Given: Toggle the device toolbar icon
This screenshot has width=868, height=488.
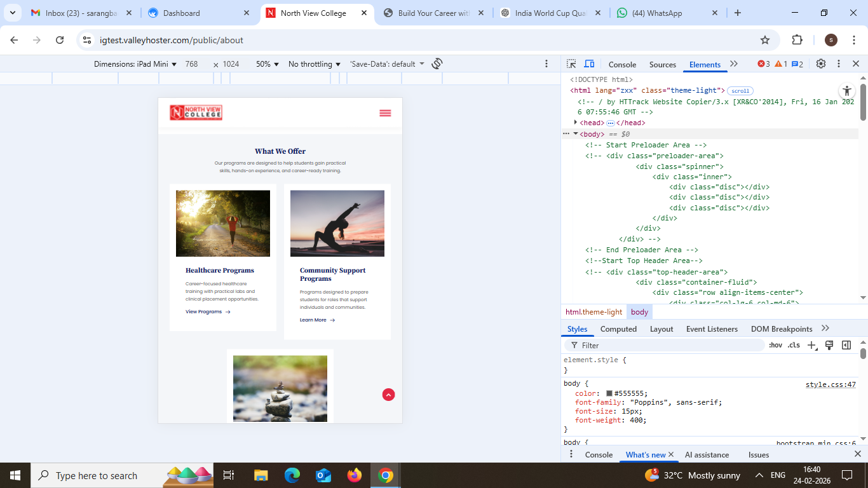Looking at the screenshot, I should pos(589,64).
